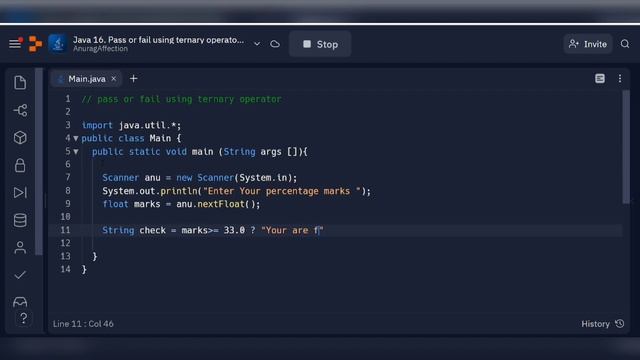Open Help question mark icon

tap(23, 318)
